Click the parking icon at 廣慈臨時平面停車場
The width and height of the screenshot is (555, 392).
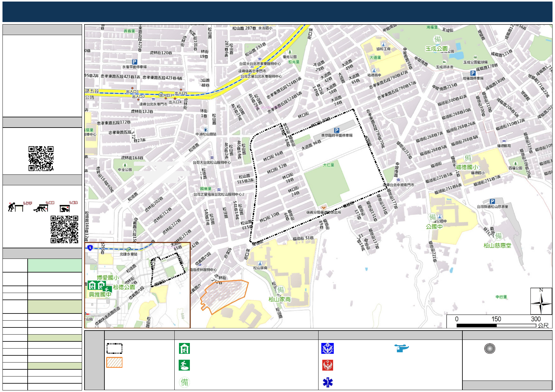337,130
